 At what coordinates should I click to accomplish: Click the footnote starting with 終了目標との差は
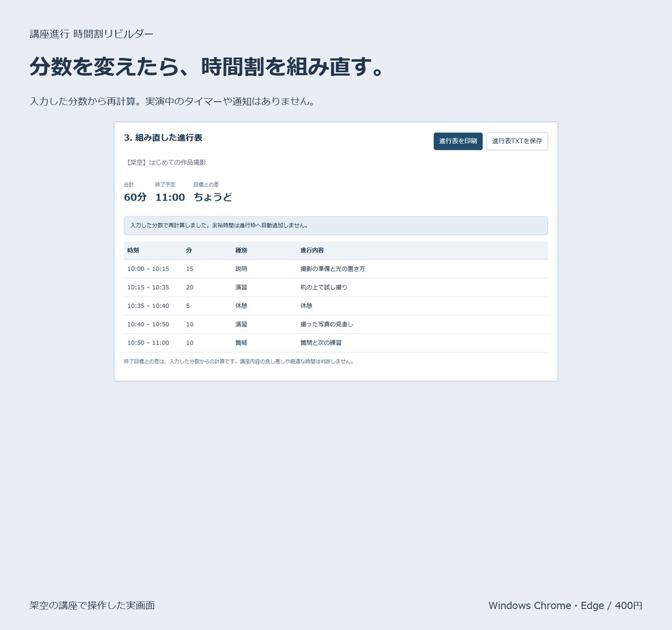pos(238,362)
